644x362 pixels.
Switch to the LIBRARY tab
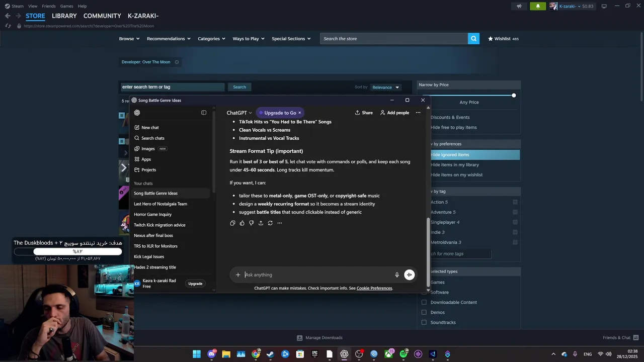point(64,16)
